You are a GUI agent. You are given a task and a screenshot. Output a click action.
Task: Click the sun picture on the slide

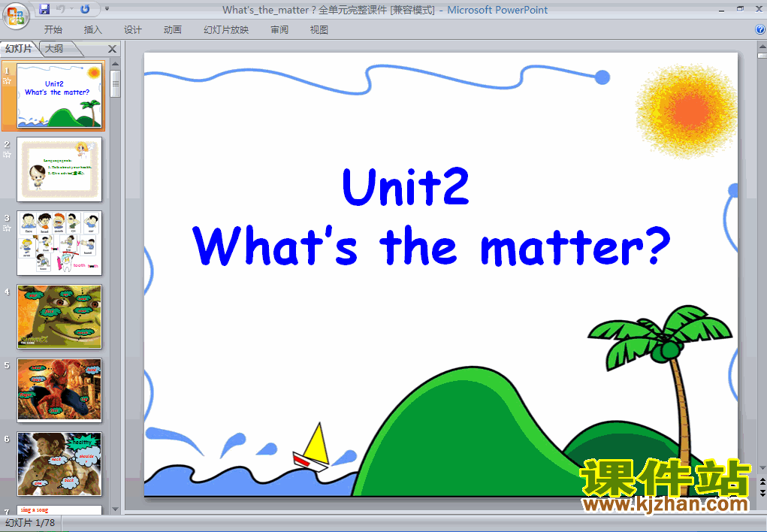(x=687, y=111)
